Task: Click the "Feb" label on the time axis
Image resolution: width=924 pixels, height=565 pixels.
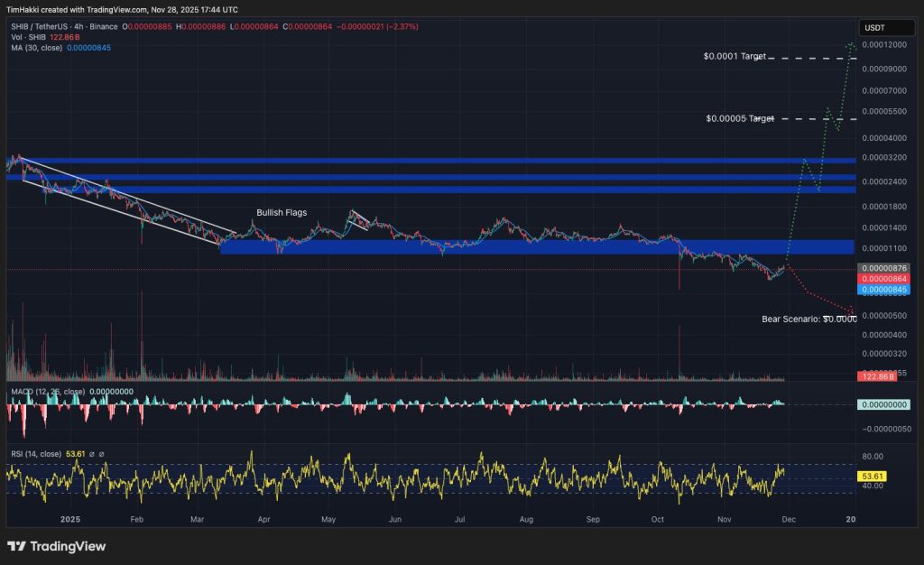Action: click(x=137, y=520)
